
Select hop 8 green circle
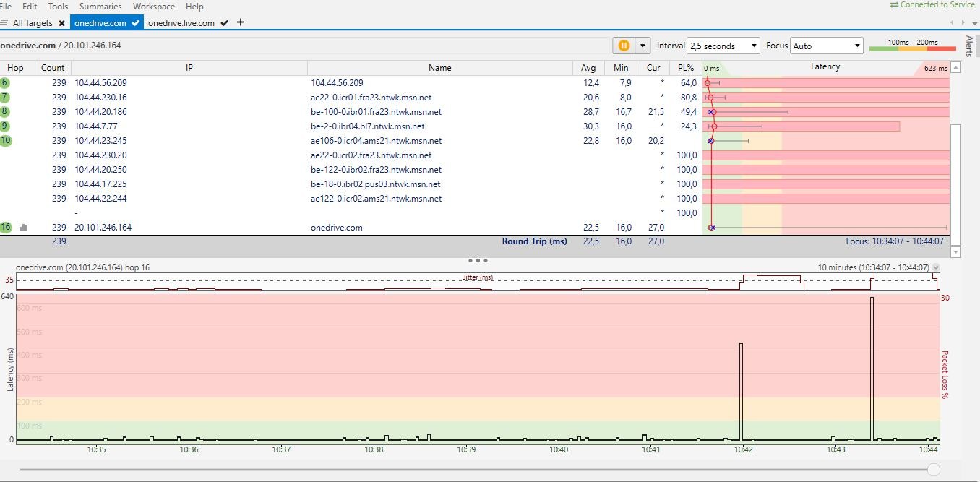[x=4, y=111]
